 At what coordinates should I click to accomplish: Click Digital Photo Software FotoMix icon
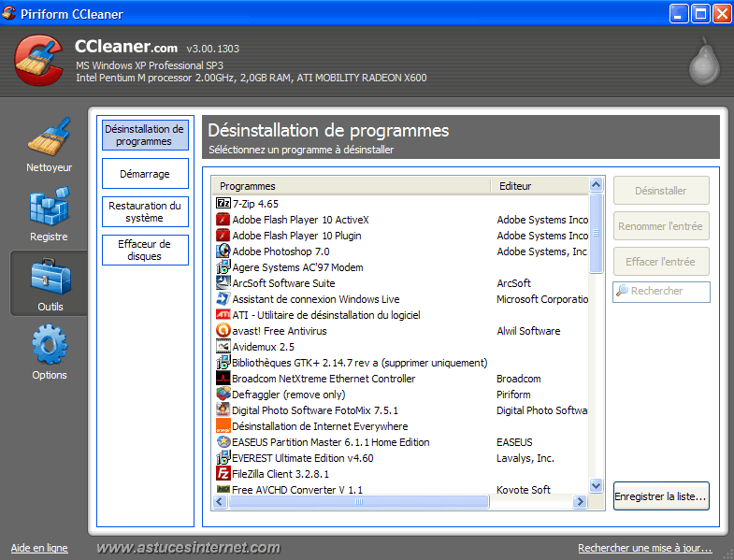tap(223, 409)
